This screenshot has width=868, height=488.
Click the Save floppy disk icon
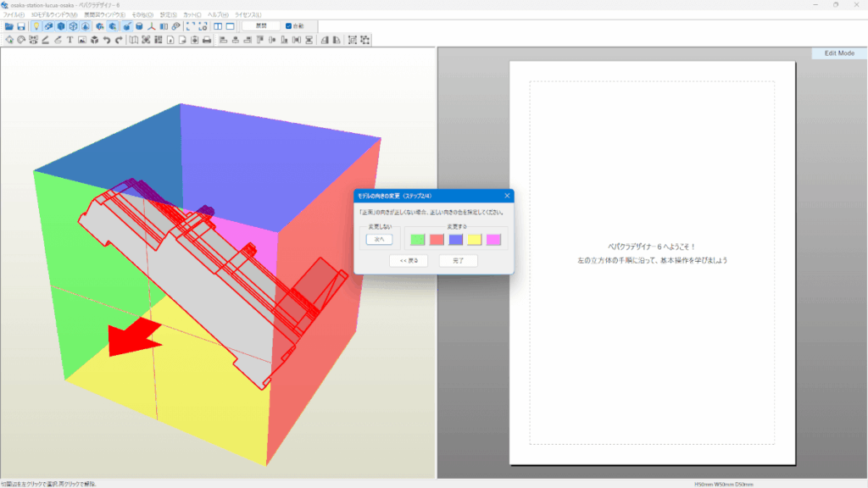20,26
